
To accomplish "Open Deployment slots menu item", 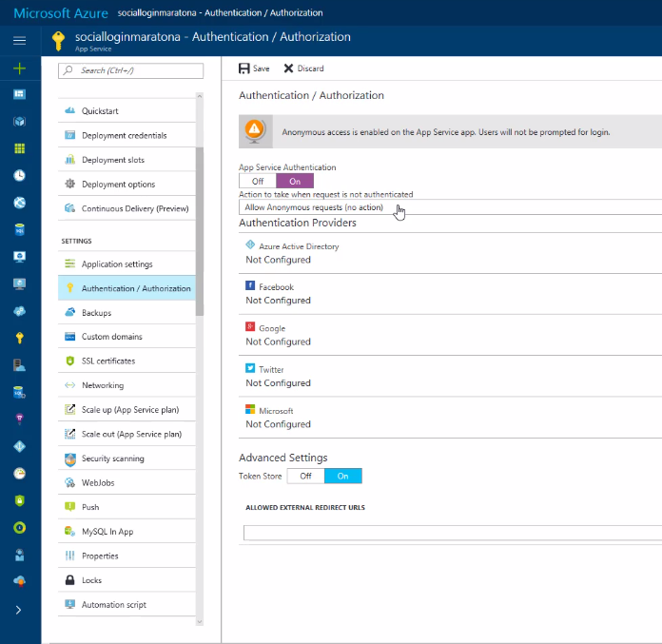I will pos(127,160).
